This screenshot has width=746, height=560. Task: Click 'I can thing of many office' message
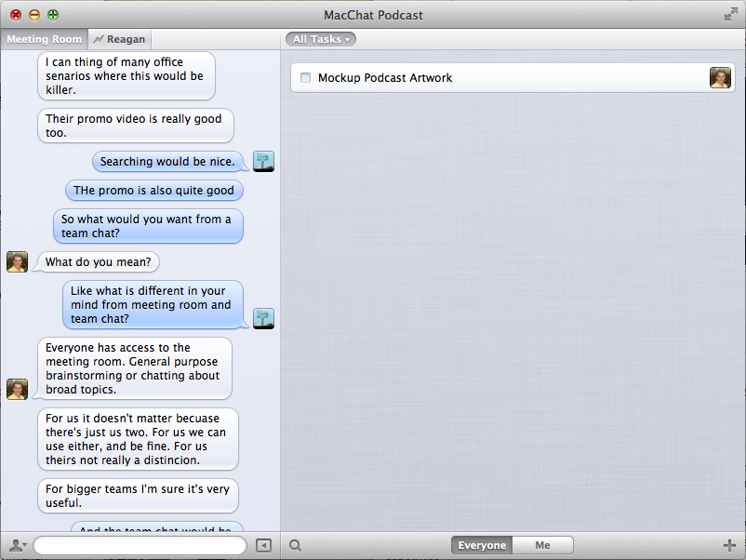click(x=127, y=75)
